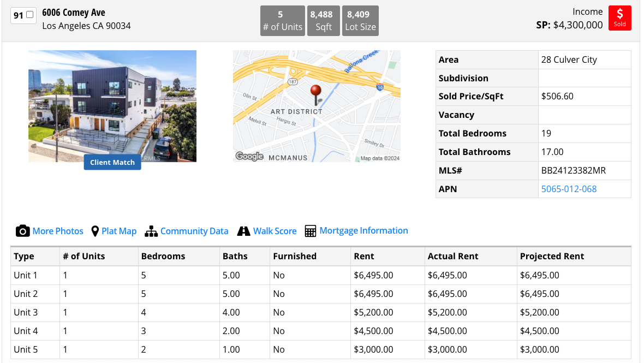Viewport: 644px width, 363px height.
Task: Click the Mortgage calculator icon
Action: (310, 231)
